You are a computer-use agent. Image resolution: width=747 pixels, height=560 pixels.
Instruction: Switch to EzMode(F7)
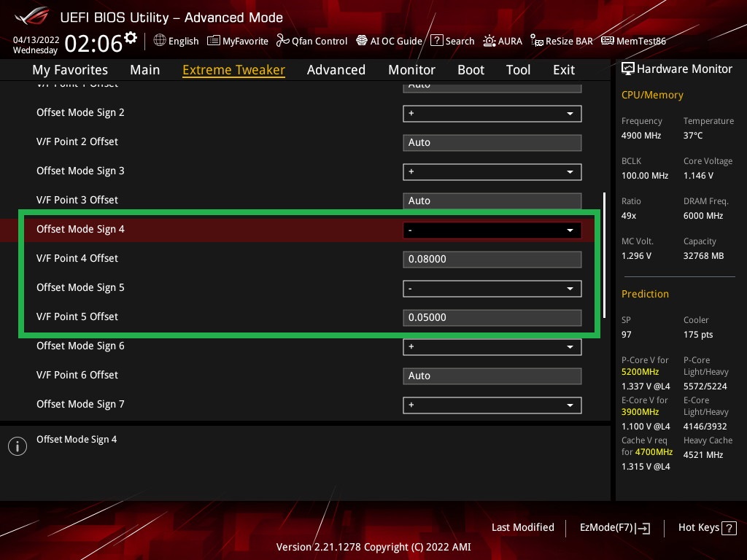point(614,528)
